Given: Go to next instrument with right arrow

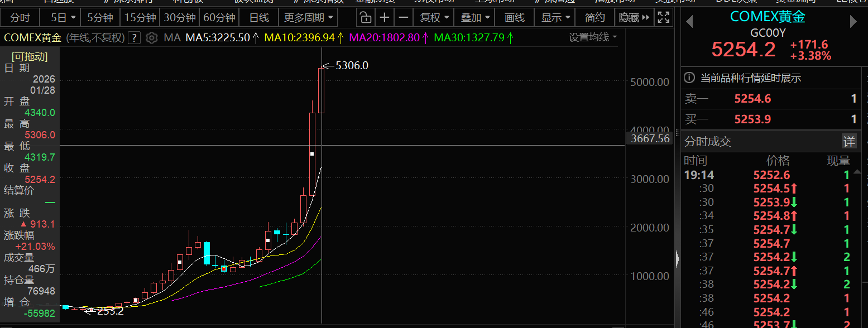Looking at the screenshot, I should 853,22.
